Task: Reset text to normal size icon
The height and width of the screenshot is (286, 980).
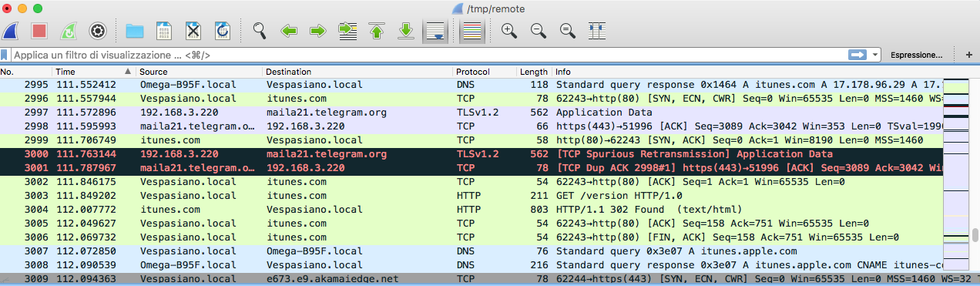Action: pyautogui.click(x=567, y=31)
